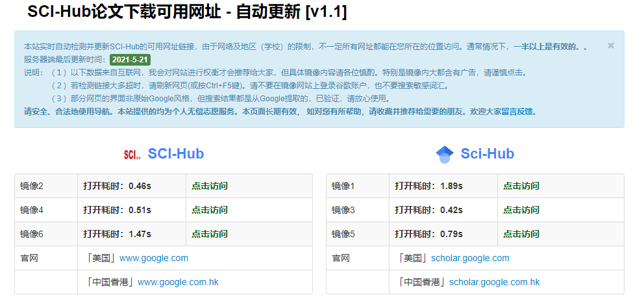Click the 打开耗时: 0.42s cell
The width and height of the screenshot is (644, 306).
443,210
